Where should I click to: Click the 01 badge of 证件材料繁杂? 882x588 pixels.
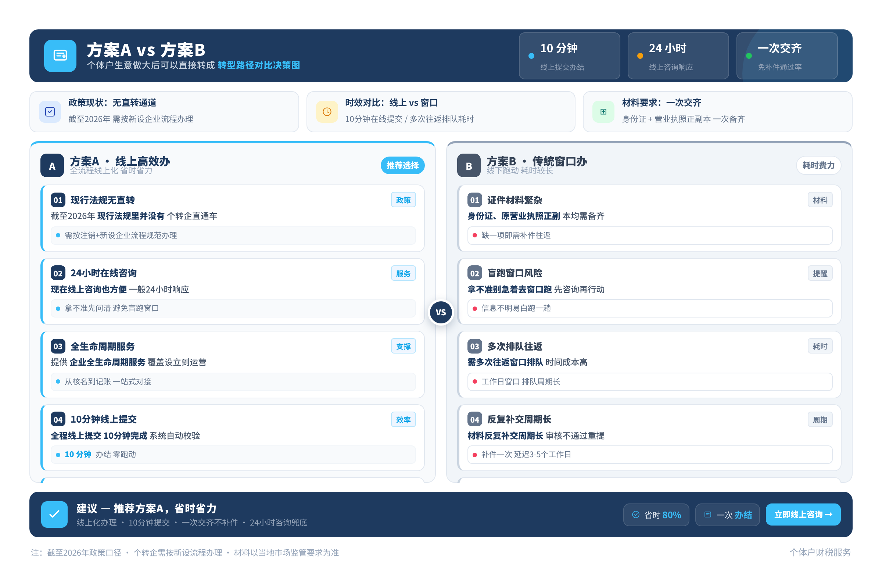pyautogui.click(x=475, y=200)
